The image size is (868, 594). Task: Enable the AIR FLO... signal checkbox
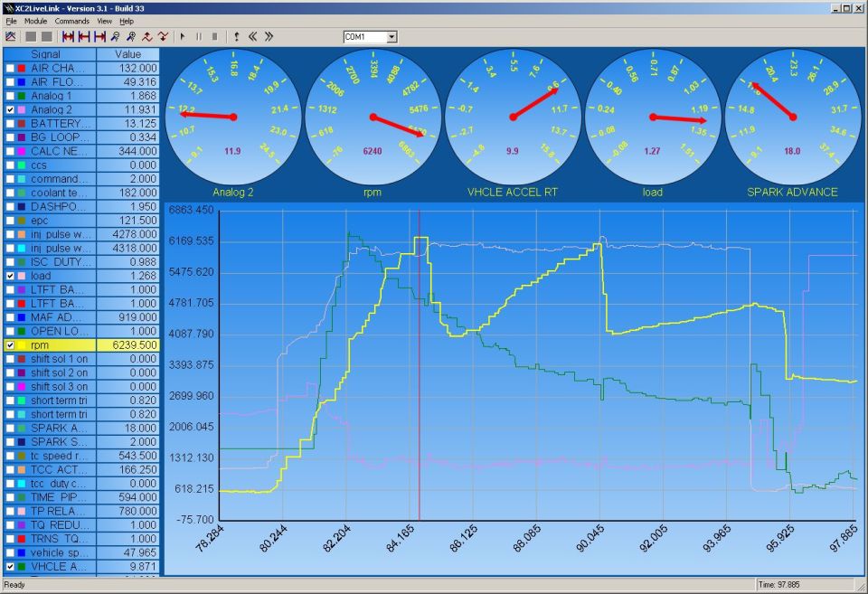(10, 82)
